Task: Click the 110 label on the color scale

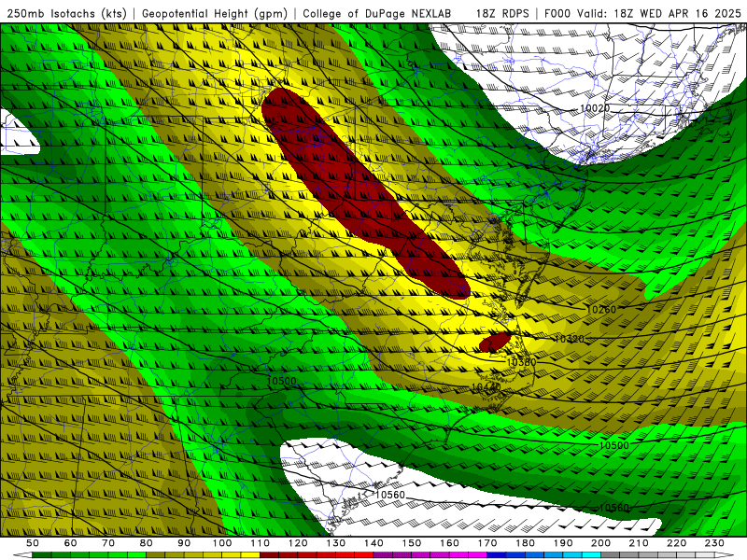Action: pyautogui.click(x=261, y=543)
